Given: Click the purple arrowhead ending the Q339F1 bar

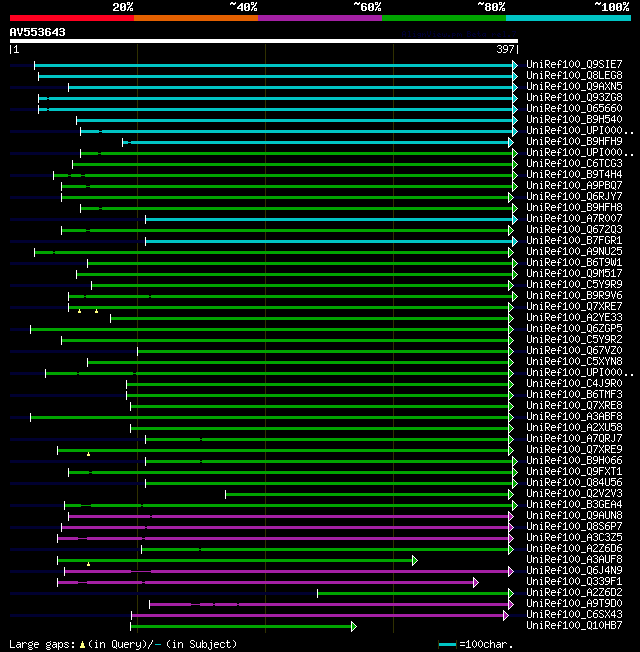Looking at the screenshot, I should (x=476, y=583).
